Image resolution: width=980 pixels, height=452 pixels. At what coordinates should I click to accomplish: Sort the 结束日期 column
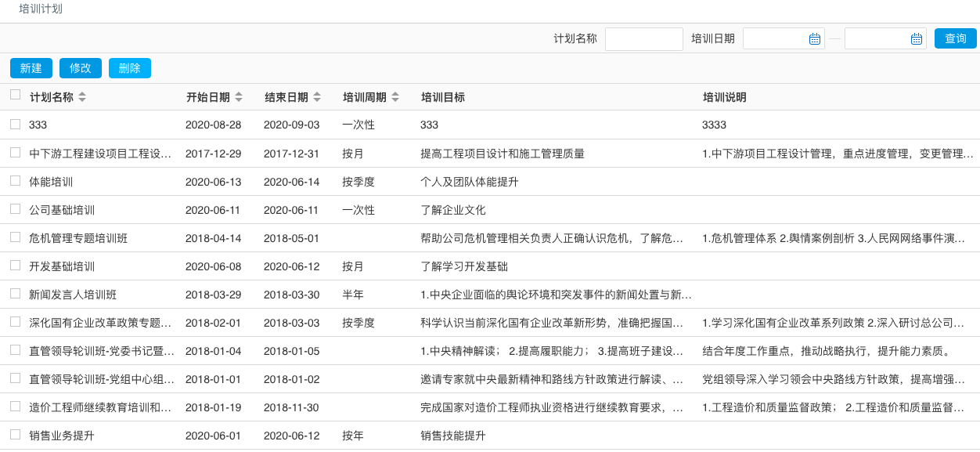(317, 97)
